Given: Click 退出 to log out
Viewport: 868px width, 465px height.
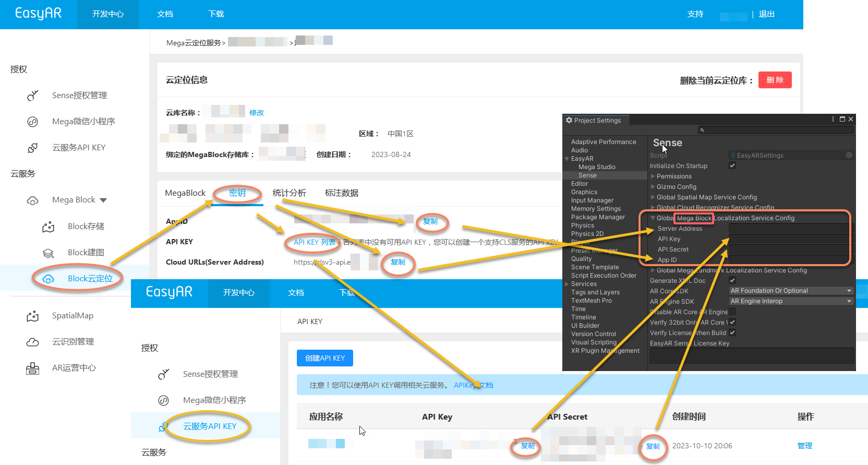Looking at the screenshot, I should [766, 14].
